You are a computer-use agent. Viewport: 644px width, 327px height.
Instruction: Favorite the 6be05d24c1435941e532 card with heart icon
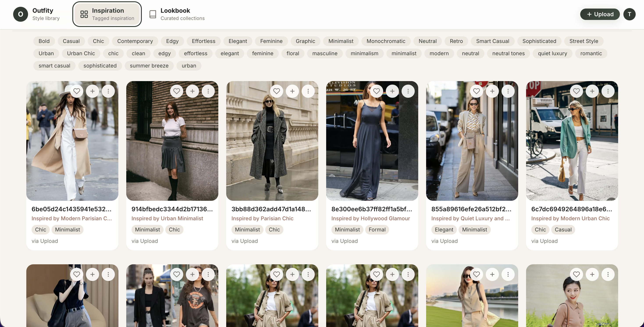pos(77,91)
